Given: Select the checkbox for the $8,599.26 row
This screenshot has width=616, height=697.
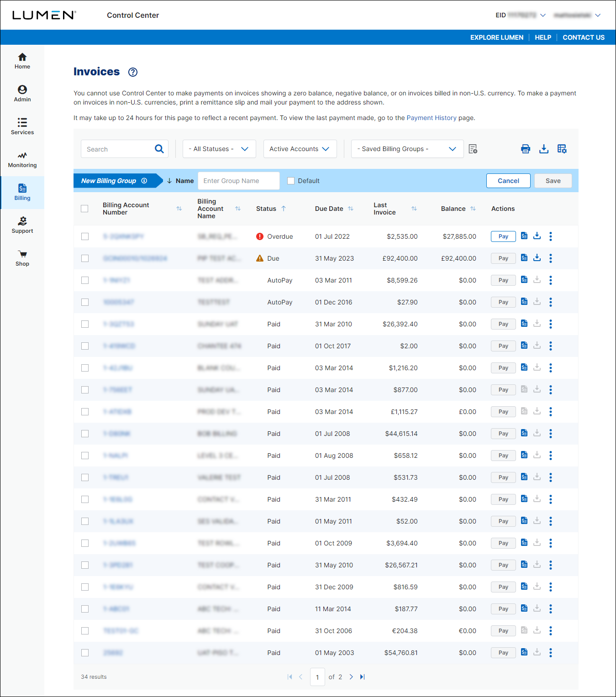Looking at the screenshot, I should click(85, 280).
